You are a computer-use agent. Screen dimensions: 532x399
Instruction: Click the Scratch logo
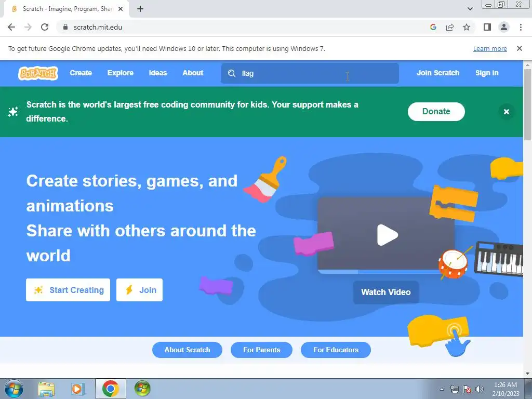pyautogui.click(x=38, y=73)
